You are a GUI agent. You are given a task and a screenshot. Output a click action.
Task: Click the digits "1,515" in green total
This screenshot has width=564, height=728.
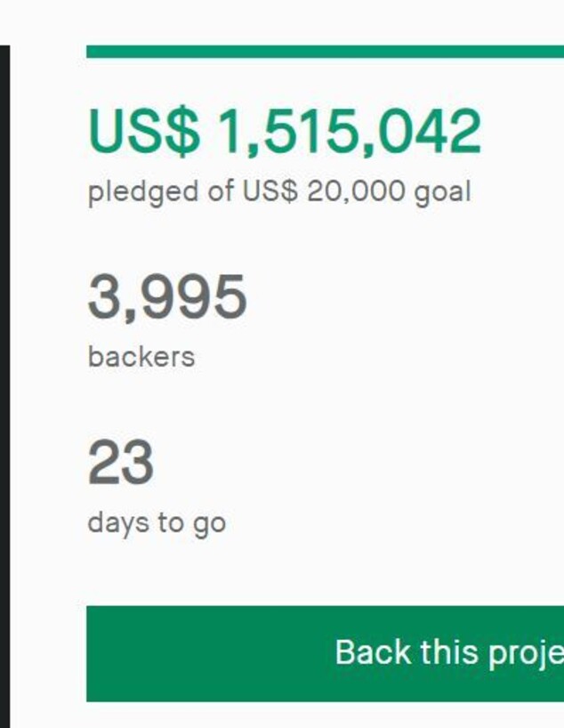[292, 132]
